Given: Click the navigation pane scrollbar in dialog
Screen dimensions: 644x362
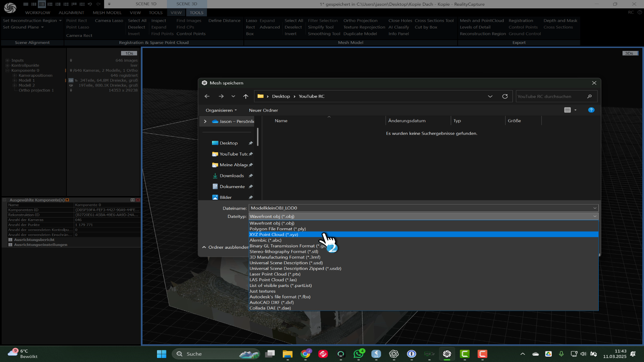Looking at the screenshot, I should [258, 137].
